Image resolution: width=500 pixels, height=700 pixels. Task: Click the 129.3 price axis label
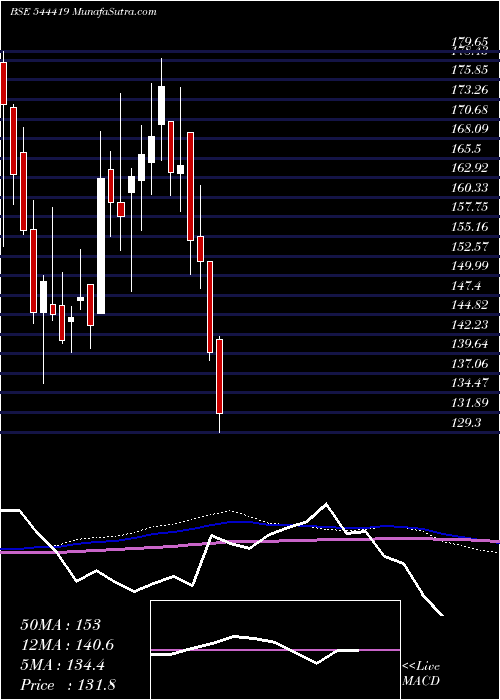(466, 423)
